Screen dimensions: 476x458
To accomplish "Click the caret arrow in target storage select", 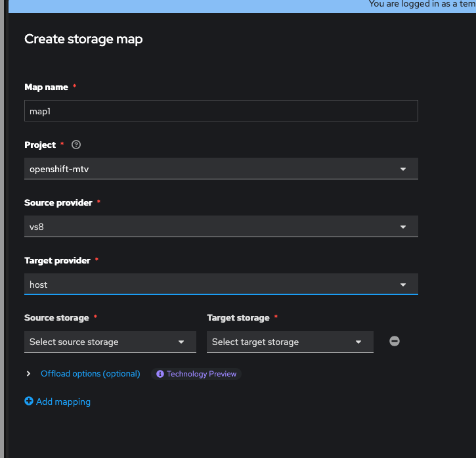I will click(x=358, y=342).
